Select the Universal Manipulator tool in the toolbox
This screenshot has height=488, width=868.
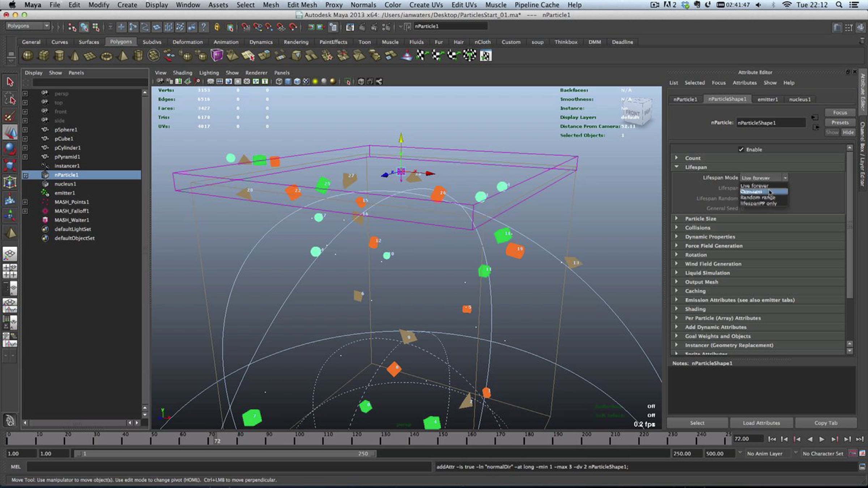pyautogui.click(x=10, y=182)
